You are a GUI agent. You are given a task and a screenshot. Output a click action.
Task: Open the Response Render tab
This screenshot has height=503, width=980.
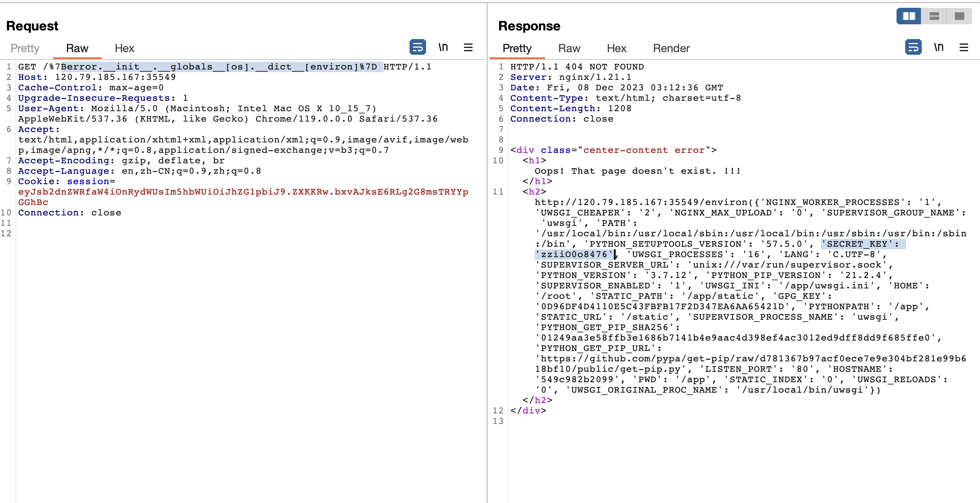[671, 48]
